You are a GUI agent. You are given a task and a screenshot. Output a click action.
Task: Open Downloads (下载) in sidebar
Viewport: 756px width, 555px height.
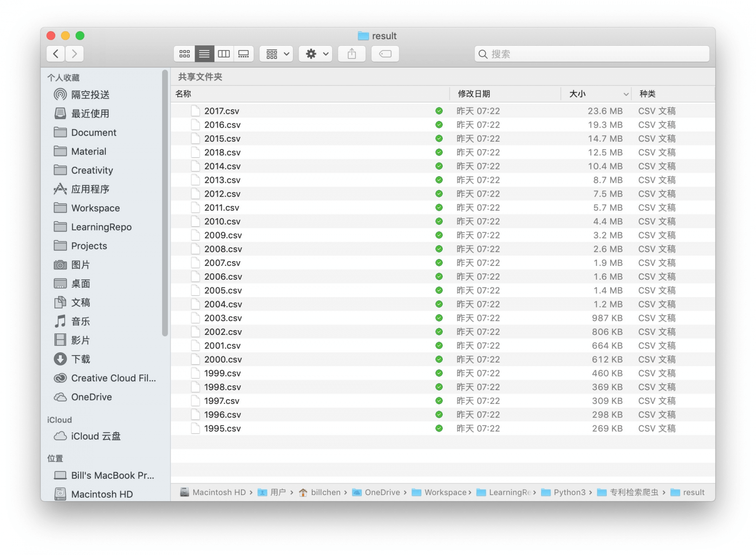pyautogui.click(x=80, y=359)
